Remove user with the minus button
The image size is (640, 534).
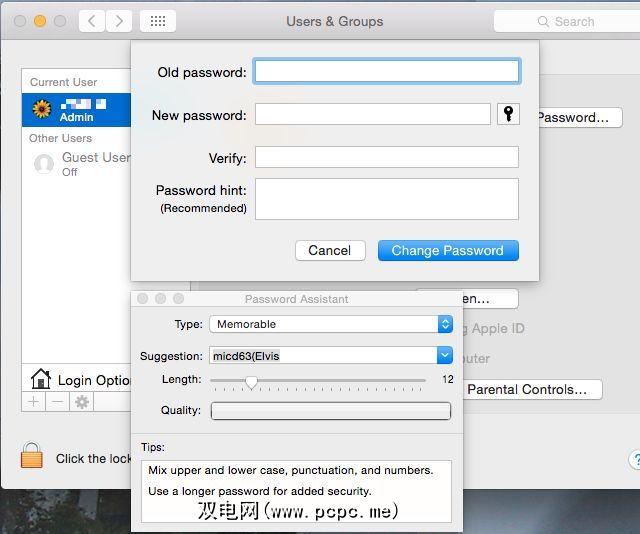[x=58, y=402]
